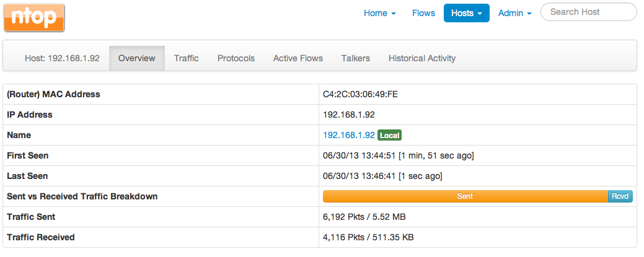Select the IP Address value 192.168.1.92

tap(349, 115)
